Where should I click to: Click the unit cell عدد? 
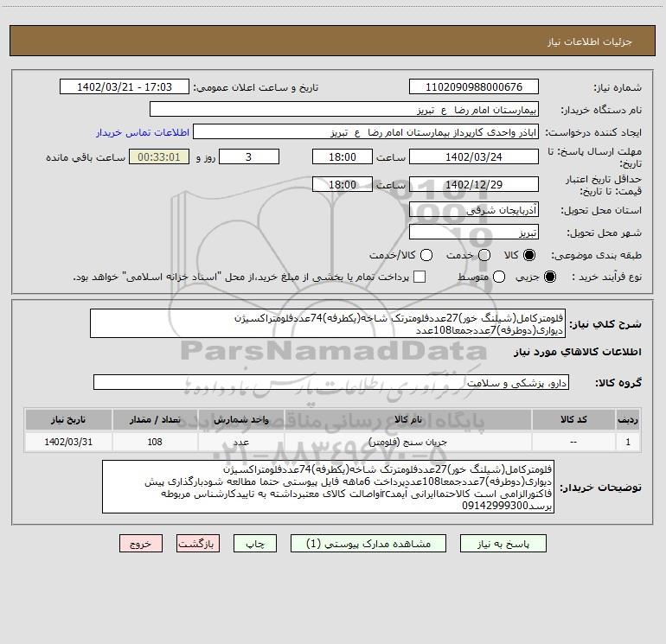click(x=240, y=442)
